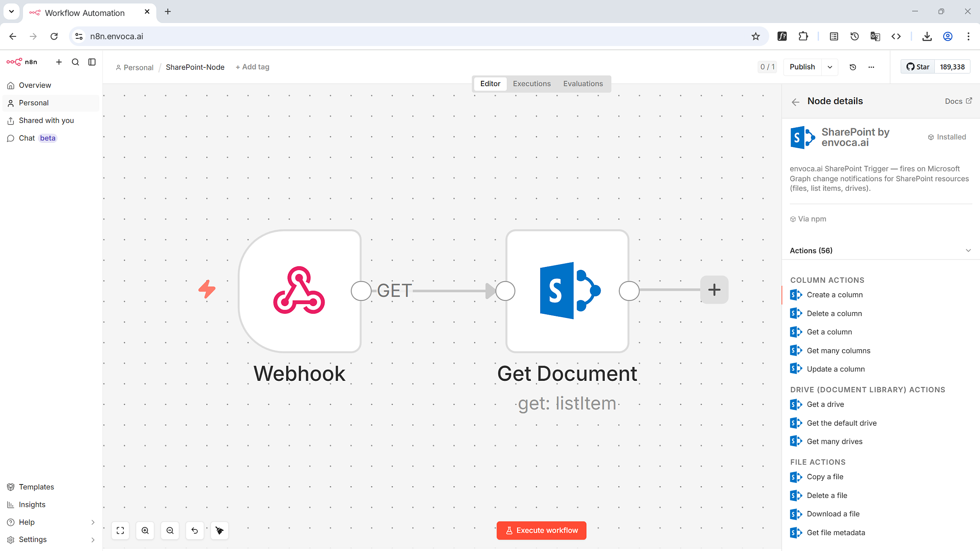980x551 pixels.
Task: Open Chat beta in the sidebar
Action: 51,138
